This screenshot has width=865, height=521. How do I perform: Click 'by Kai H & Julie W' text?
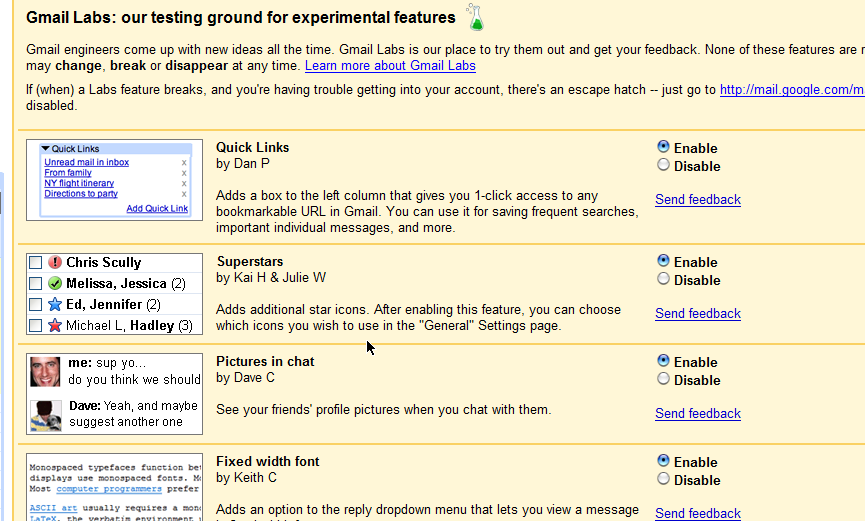click(271, 278)
